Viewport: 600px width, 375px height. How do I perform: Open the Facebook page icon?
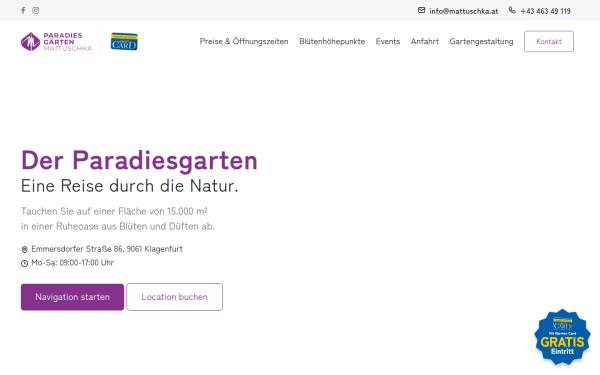coord(23,10)
